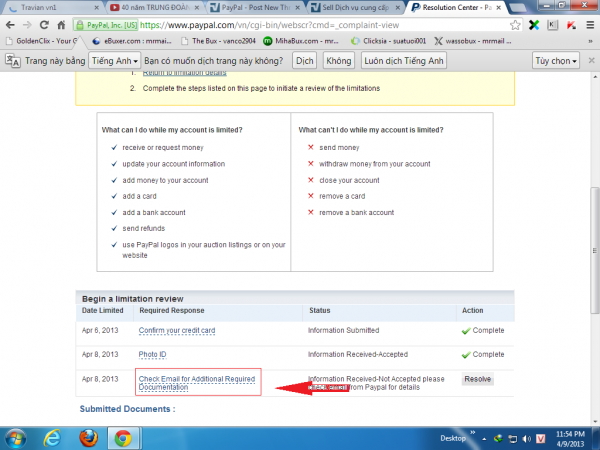Click the page vertical scrollbar thumb
600x450 pixels.
[594, 250]
